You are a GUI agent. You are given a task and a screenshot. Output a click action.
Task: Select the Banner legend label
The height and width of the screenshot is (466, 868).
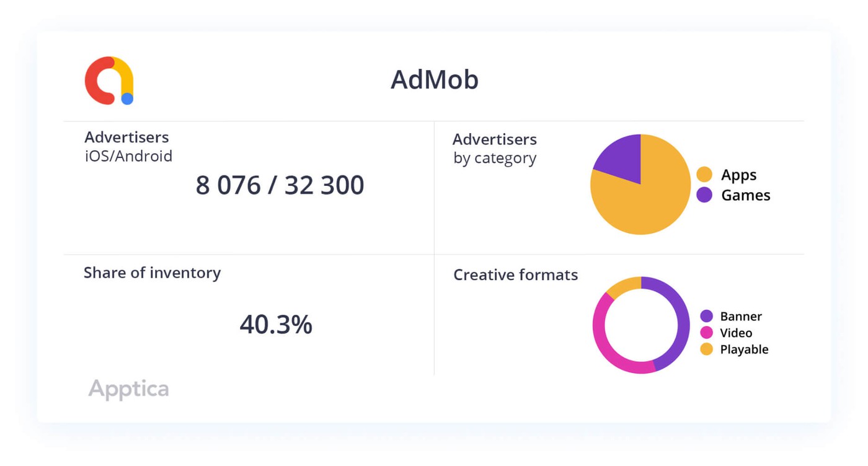click(x=741, y=316)
